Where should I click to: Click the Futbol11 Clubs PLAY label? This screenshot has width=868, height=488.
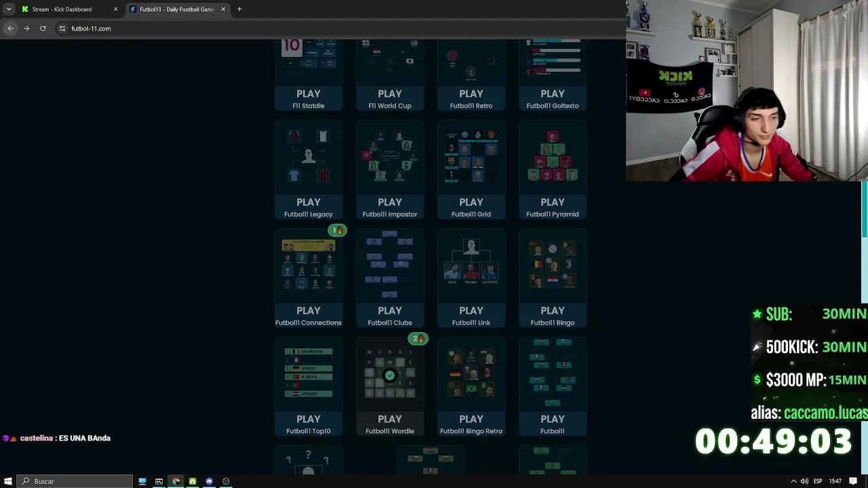pos(390,311)
